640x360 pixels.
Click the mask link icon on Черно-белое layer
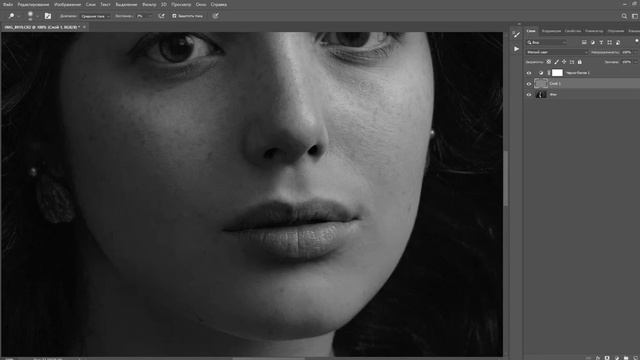[549, 73]
